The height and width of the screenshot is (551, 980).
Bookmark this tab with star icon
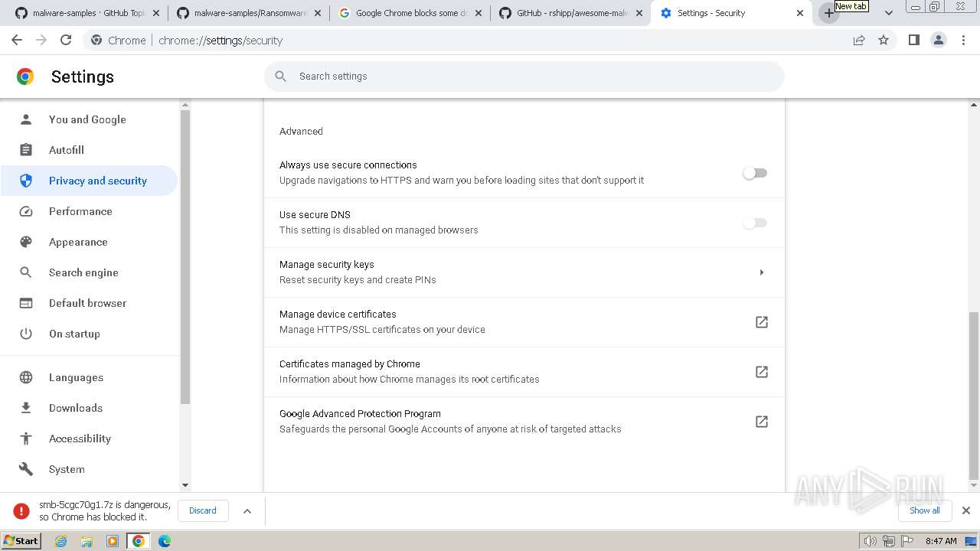(884, 41)
